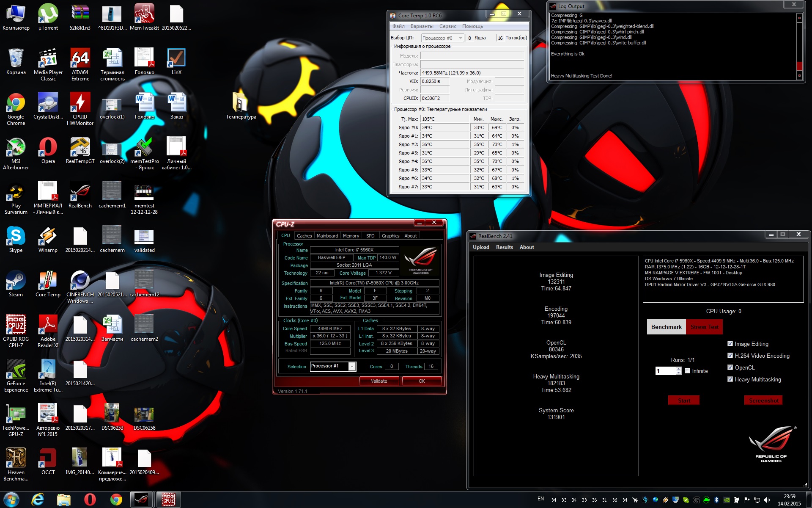The width and height of the screenshot is (812, 508).
Task: Disable the Heavy Multitasking test checkbox
Action: [x=730, y=379]
